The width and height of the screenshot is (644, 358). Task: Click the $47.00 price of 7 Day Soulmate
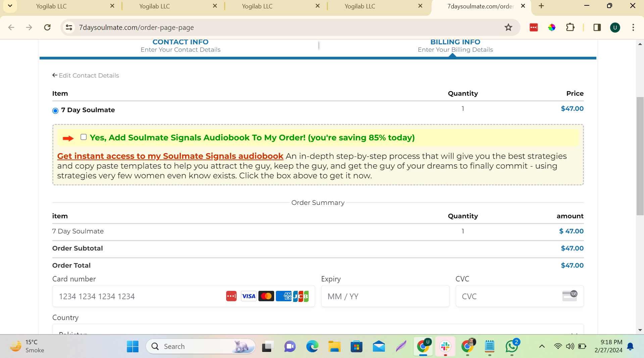pyautogui.click(x=572, y=108)
